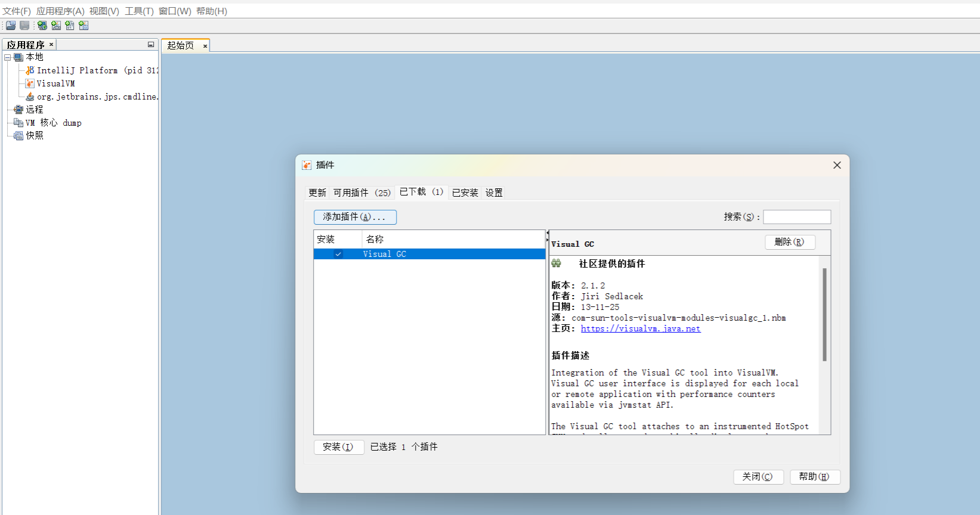Click the Save toolbar icon
This screenshot has height=515, width=980.
24,26
